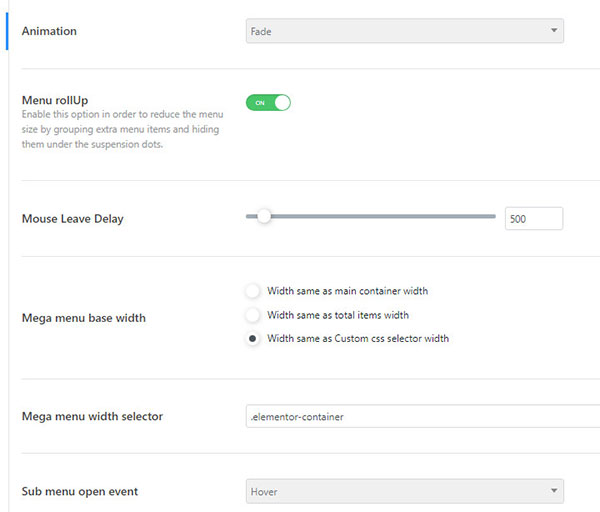Viewport: 600px width, 512px height.
Task: Toggle the Menu rollUp switch off
Action: pos(268,102)
